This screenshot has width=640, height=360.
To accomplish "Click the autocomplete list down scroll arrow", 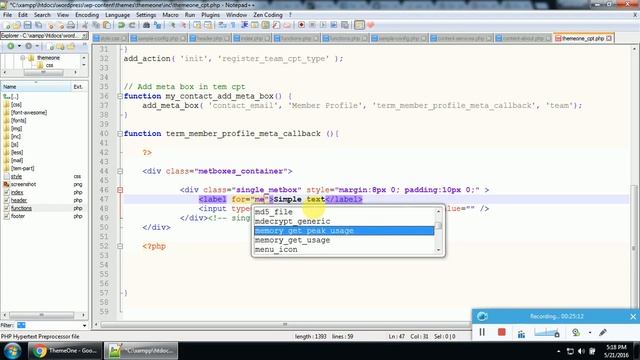I will pos(438,250).
